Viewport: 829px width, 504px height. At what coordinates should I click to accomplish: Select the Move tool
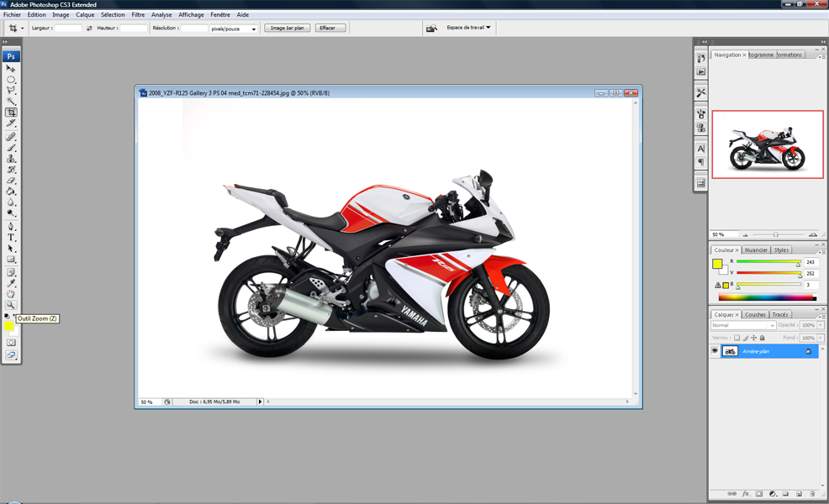11,68
